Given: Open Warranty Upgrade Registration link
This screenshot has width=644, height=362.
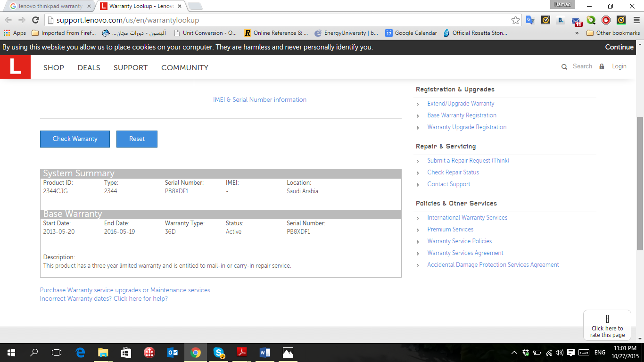Looking at the screenshot, I should pos(467,127).
